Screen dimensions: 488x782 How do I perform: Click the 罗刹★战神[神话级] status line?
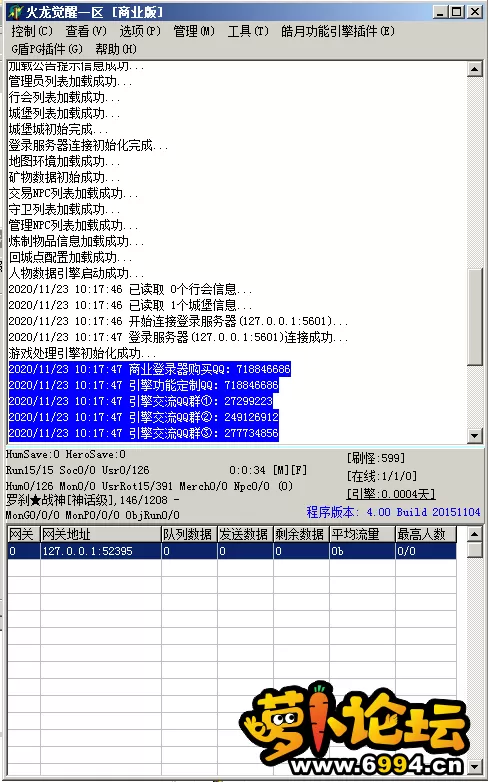pyautogui.click(x=93, y=500)
